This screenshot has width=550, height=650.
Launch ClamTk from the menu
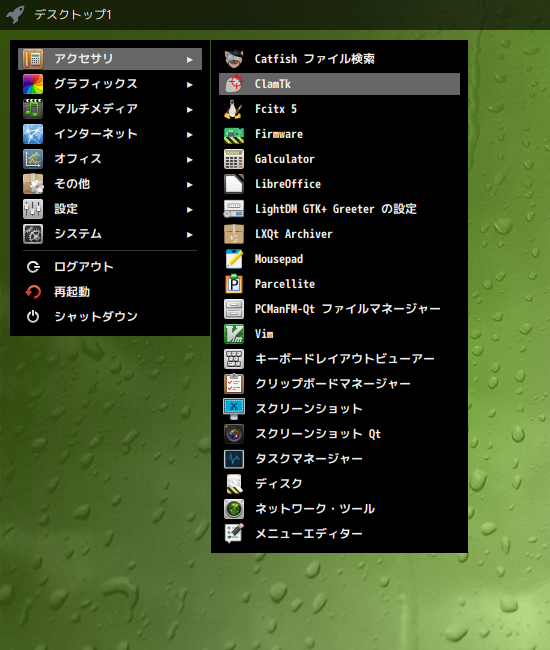[339, 84]
